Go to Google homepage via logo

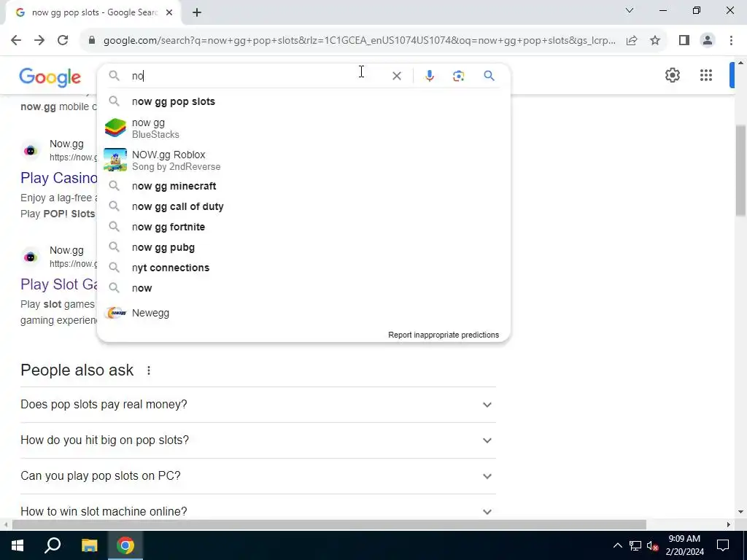pyautogui.click(x=50, y=77)
